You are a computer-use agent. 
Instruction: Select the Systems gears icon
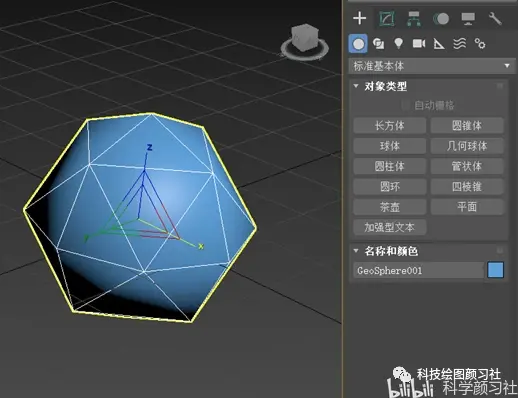click(x=480, y=44)
